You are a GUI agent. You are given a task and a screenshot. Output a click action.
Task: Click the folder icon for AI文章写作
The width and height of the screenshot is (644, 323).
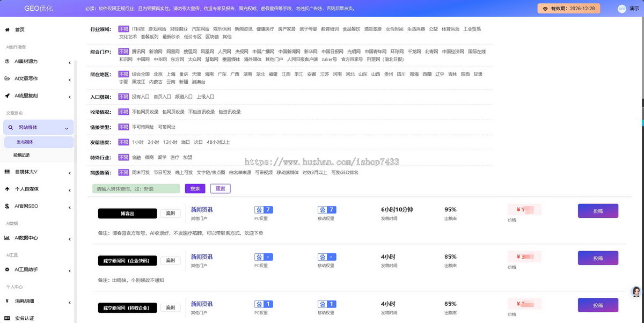click(x=7, y=78)
